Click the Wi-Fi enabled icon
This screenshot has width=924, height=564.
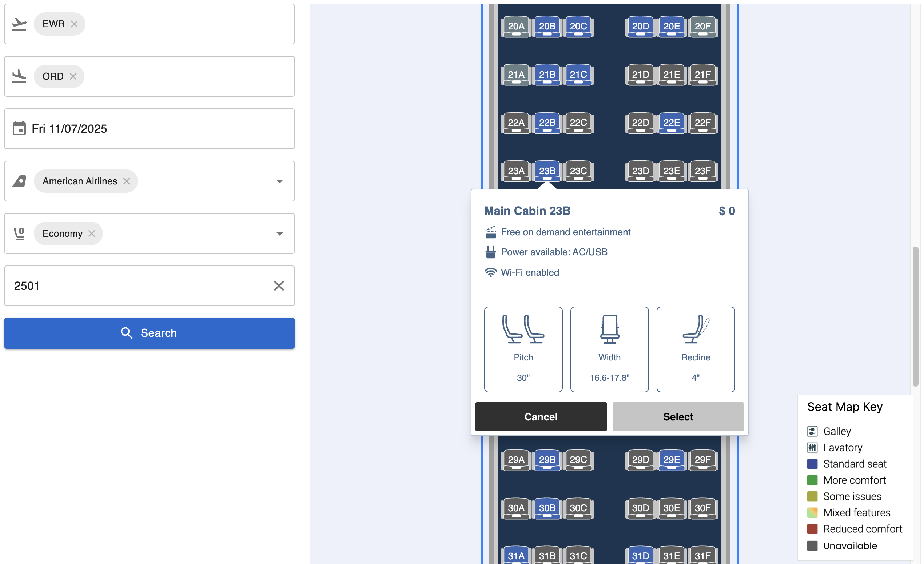(x=491, y=272)
